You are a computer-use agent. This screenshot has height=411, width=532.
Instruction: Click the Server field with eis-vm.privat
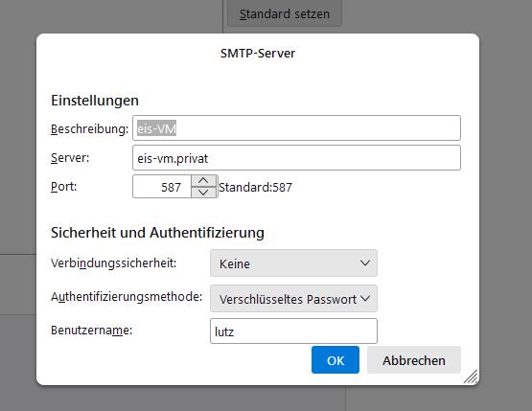(296, 158)
